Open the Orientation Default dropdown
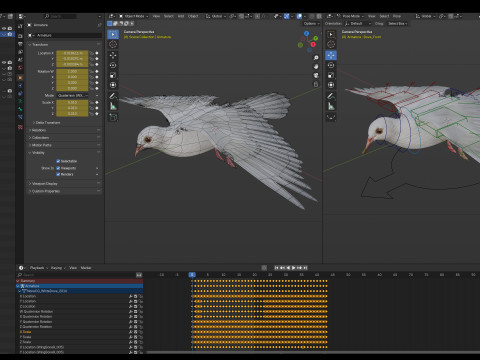 [x=357, y=24]
